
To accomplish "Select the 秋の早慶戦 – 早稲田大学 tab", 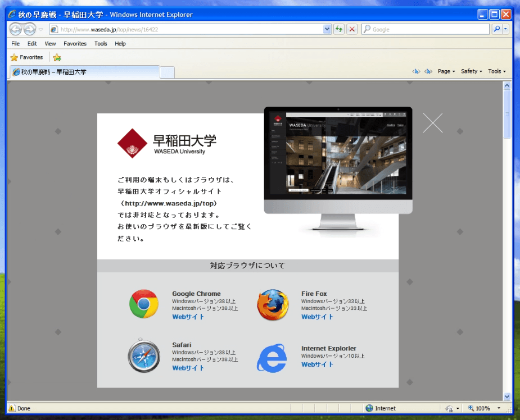I will pyautogui.click(x=84, y=72).
